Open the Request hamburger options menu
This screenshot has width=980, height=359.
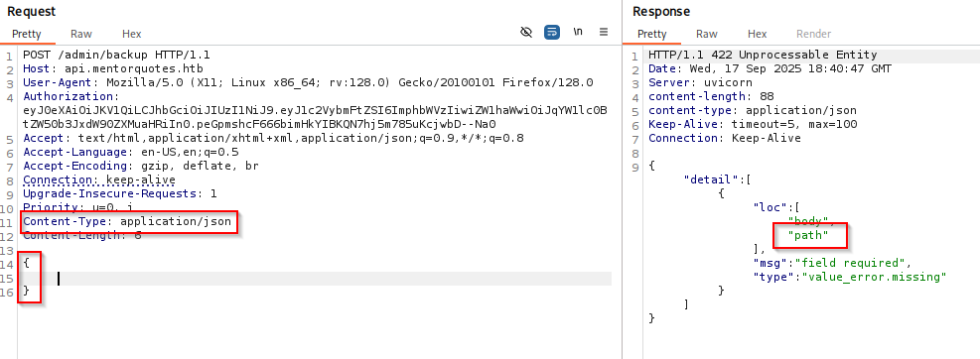[604, 33]
